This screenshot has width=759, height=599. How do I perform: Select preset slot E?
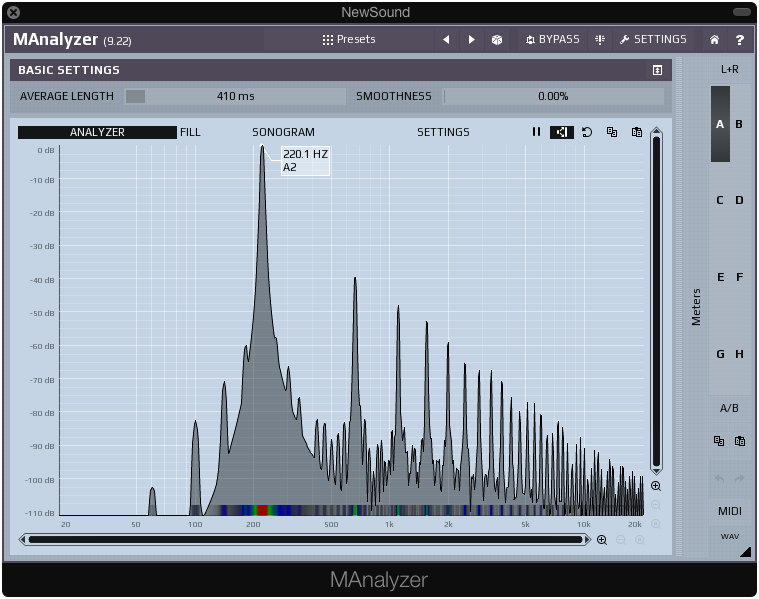click(x=720, y=277)
